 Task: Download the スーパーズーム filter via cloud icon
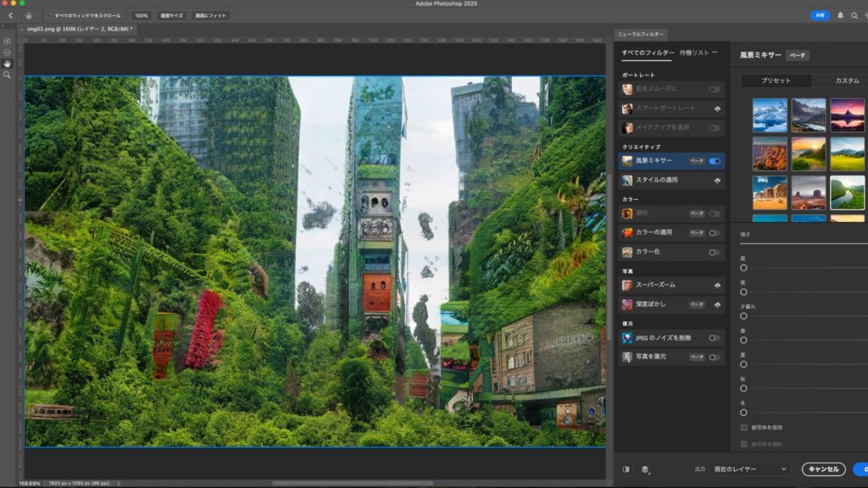[x=717, y=286]
